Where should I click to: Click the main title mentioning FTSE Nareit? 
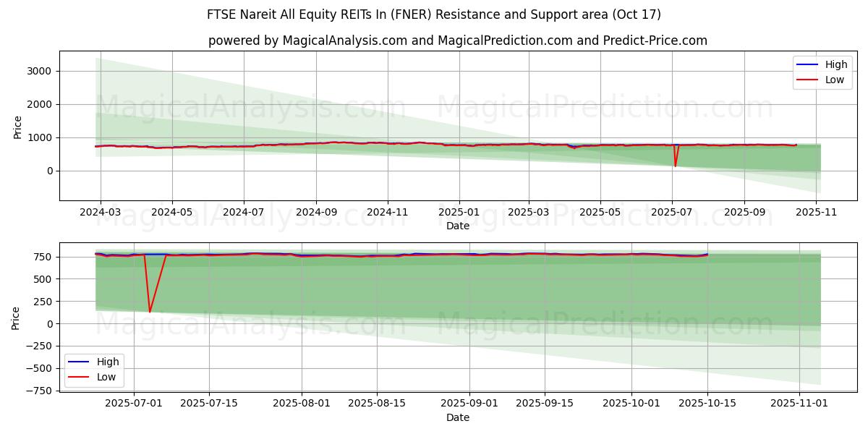point(434,14)
